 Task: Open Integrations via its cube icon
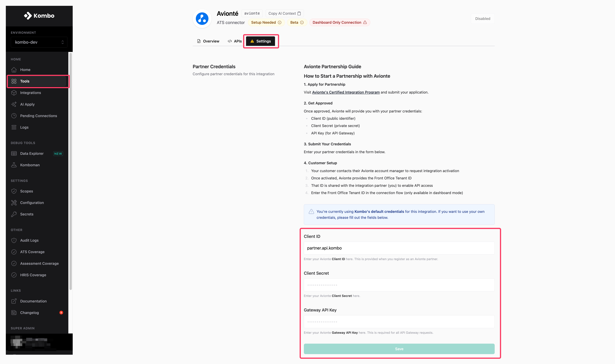click(x=14, y=93)
